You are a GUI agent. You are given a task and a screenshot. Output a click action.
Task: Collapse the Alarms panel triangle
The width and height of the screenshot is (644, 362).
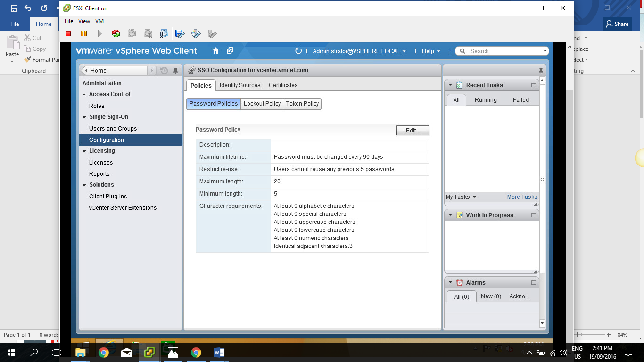[x=450, y=283]
